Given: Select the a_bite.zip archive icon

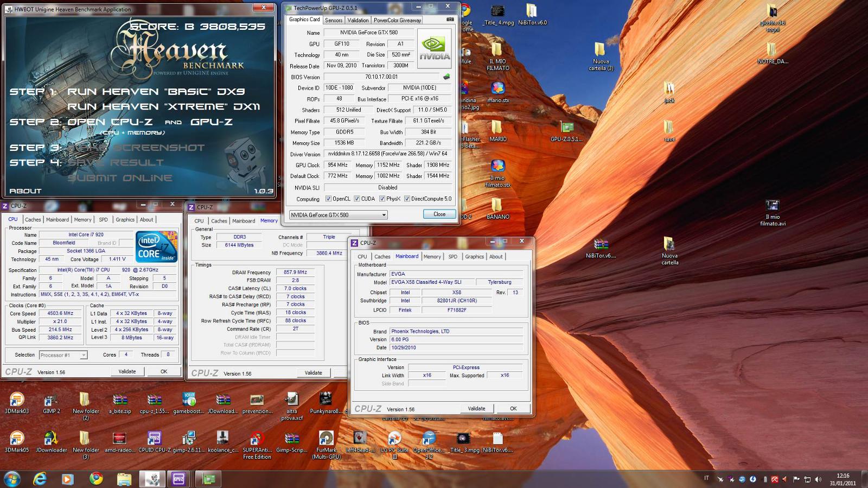Looking at the screenshot, I should tap(120, 403).
